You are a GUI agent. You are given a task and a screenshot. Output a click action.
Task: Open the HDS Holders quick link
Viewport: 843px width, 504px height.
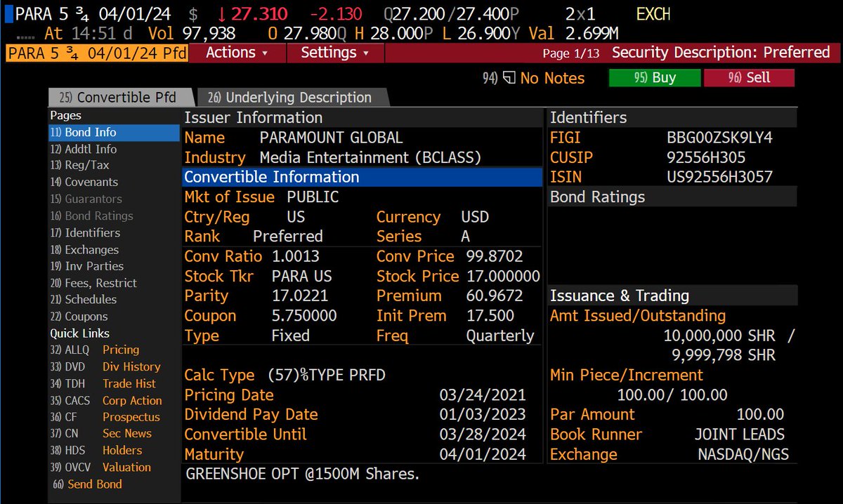[96, 451]
